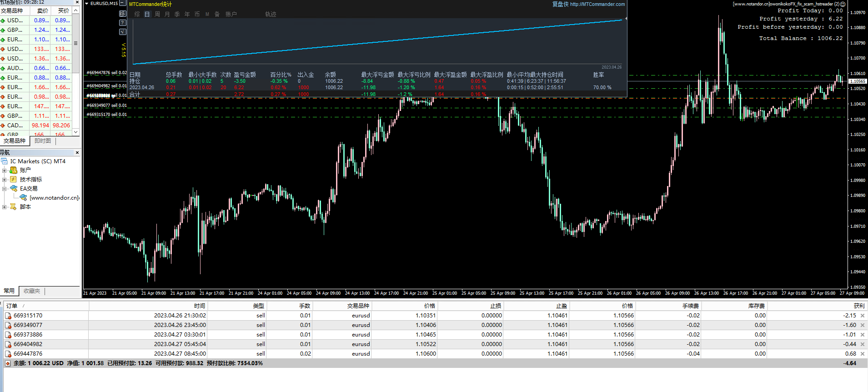Click the 技术指标 indicators icon

coord(14,180)
